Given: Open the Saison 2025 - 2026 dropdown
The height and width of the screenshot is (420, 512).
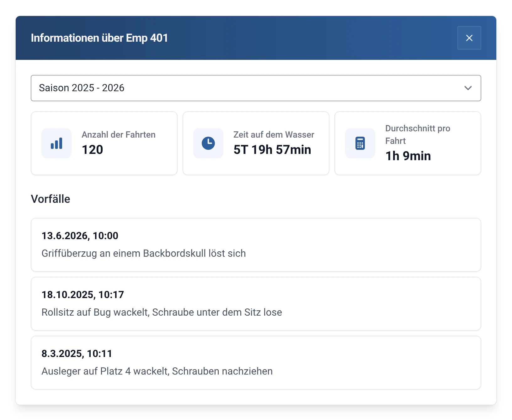Looking at the screenshot, I should (256, 88).
